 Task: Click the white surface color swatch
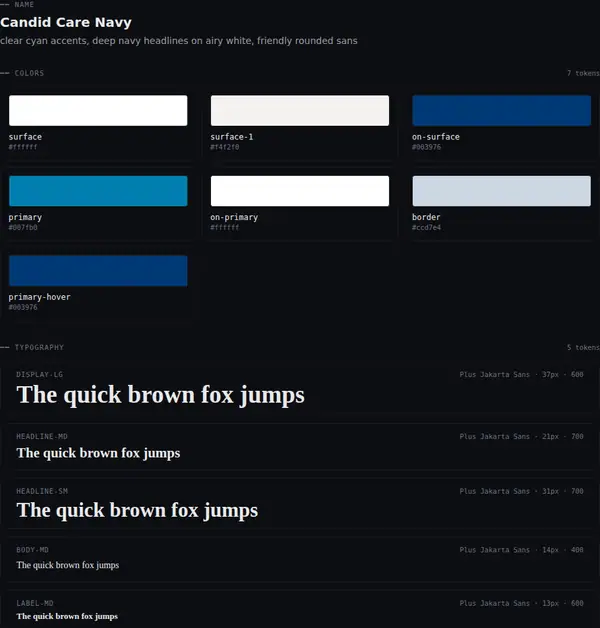pyautogui.click(x=98, y=111)
